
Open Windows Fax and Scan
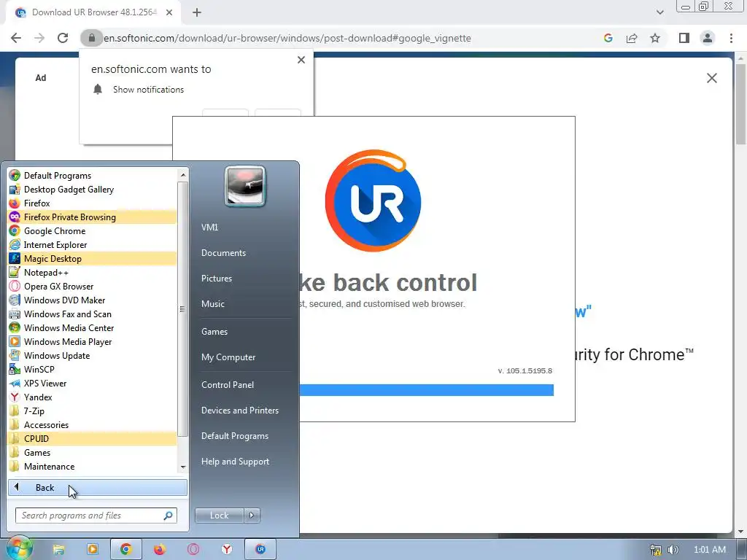click(93, 314)
